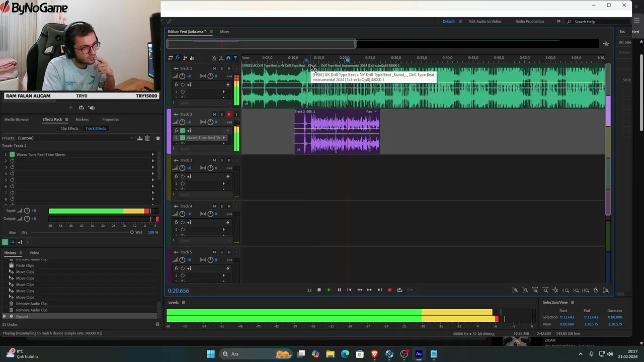Click Track 1 volume knob
Viewport: 644px width, 362px height.
point(182,76)
